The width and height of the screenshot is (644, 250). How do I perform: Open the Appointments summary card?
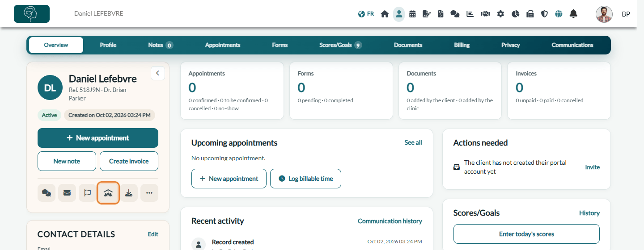232,91
